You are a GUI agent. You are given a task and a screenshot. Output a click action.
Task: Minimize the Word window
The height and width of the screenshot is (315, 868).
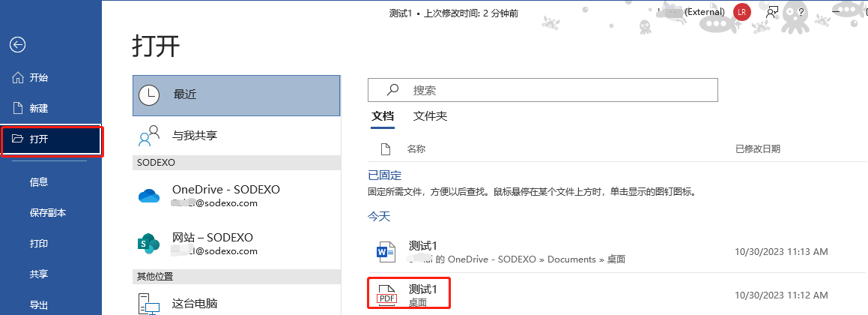point(837,12)
